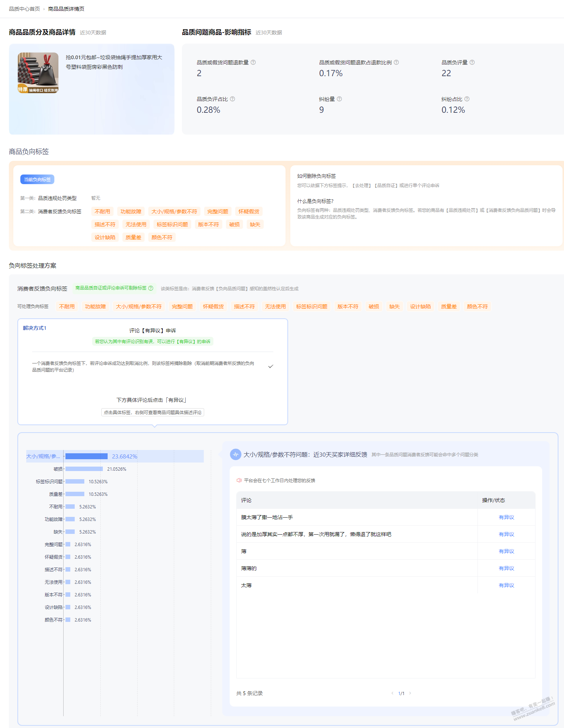Click help icon after 商品品质自证或评论申诉可剔除标签
Image resolution: width=564 pixels, height=728 pixels.
point(151,288)
